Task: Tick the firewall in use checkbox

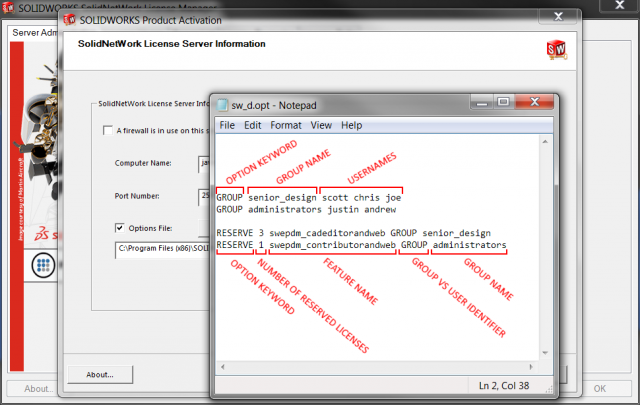Action: click(108, 130)
